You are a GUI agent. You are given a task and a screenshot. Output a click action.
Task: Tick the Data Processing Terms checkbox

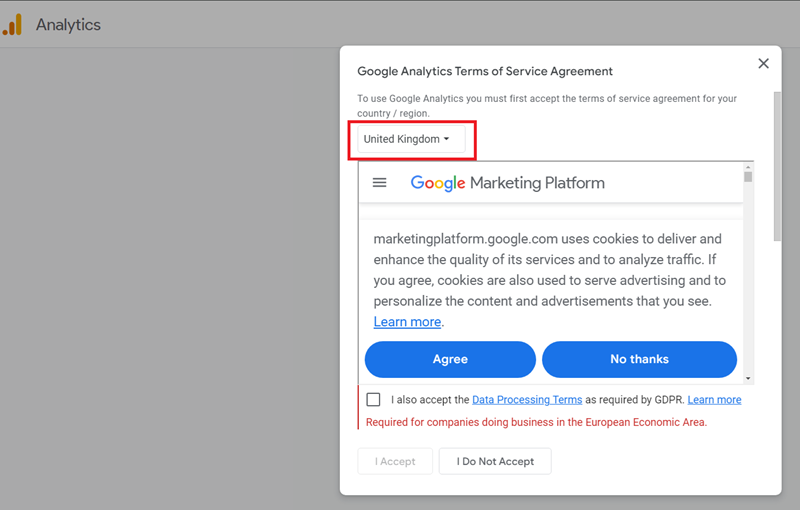(x=373, y=399)
